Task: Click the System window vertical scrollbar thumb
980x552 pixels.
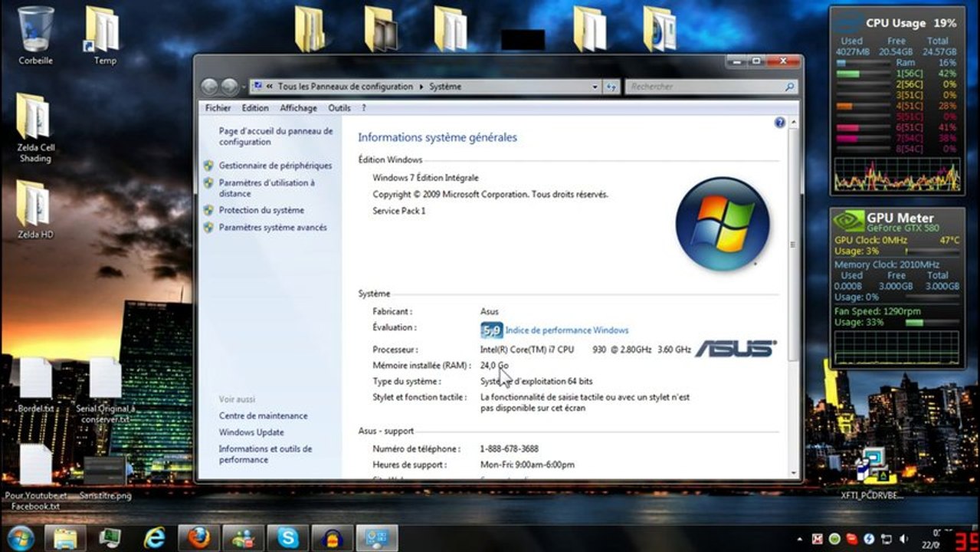Action: pos(793,244)
